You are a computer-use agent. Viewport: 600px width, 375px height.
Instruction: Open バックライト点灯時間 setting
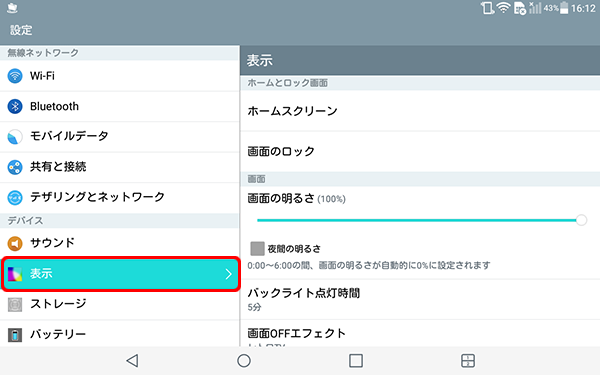pyautogui.click(x=420, y=300)
